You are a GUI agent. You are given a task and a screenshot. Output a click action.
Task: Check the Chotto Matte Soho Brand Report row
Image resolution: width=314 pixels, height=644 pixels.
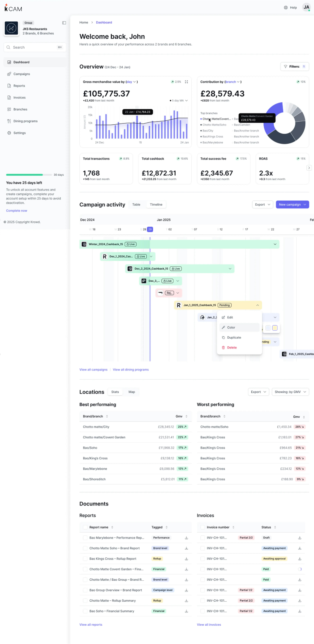pos(85,548)
